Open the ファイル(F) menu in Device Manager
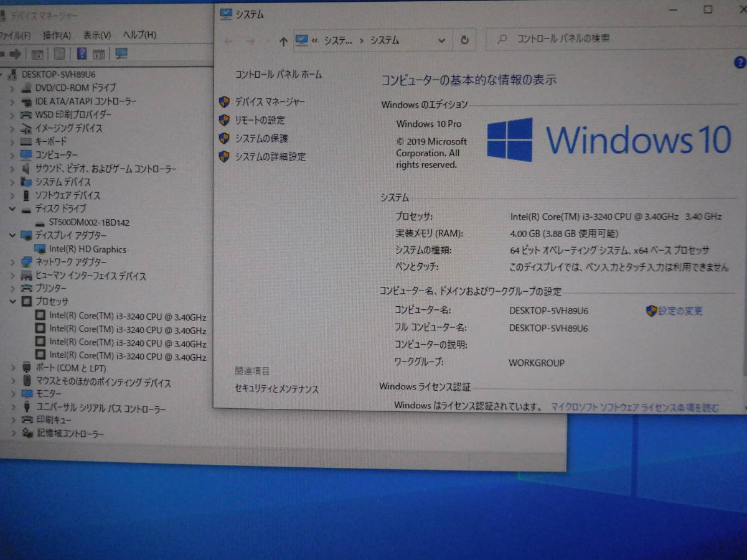Viewport: 747px width, 560px height. (15, 35)
